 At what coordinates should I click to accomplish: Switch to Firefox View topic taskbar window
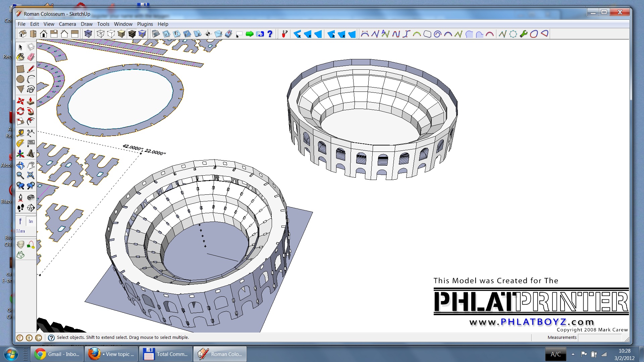click(x=111, y=354)
